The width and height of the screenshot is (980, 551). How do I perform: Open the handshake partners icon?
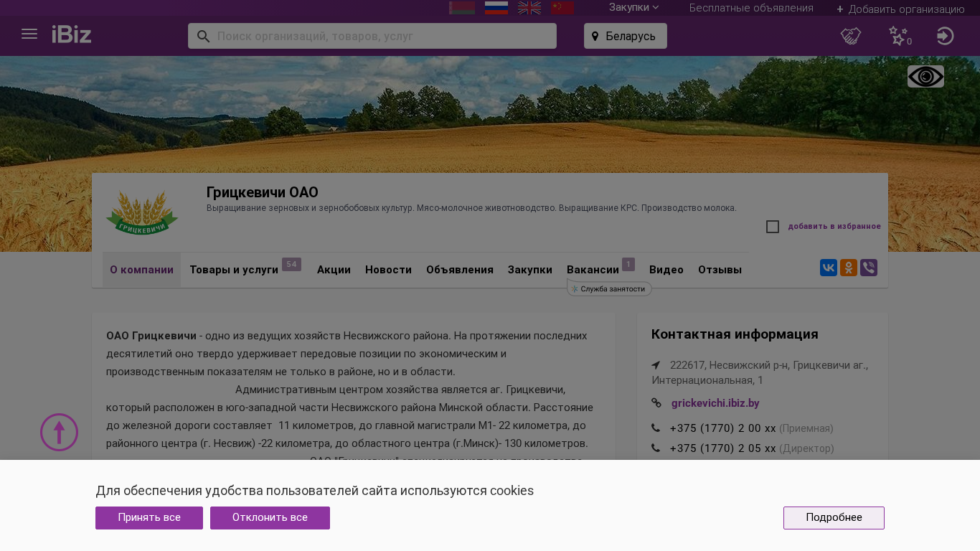click(851, 36)
